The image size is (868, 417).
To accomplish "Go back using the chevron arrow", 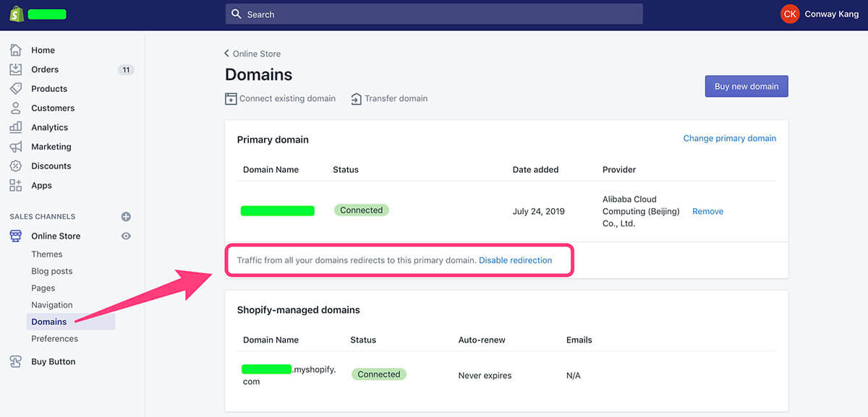I will pos(227,53).
